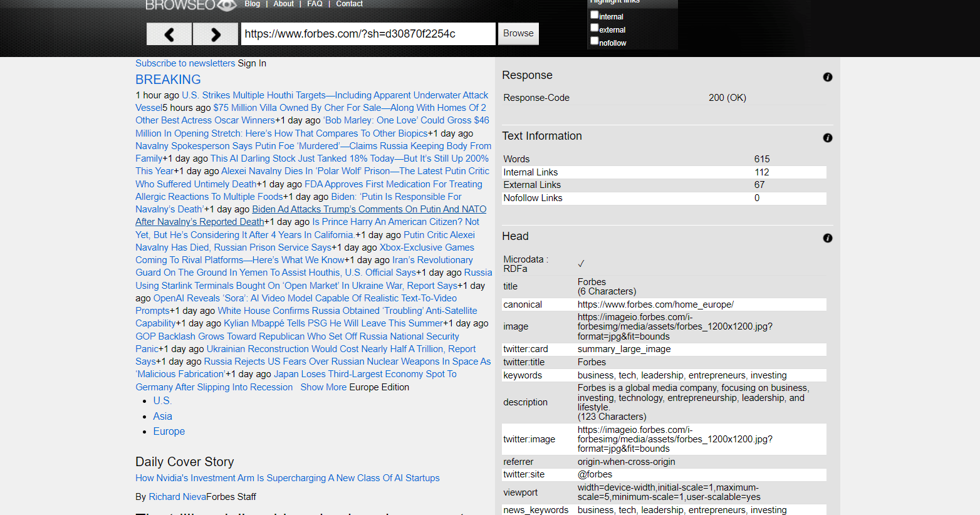Open FDA Approves First Medication article

click(394, 184)
